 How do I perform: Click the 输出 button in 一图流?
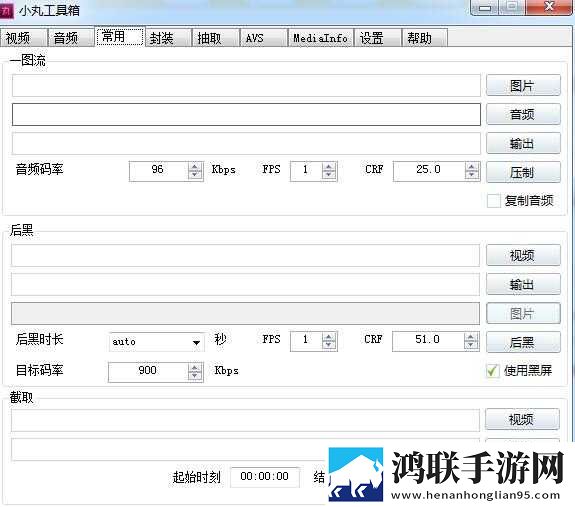523,143
